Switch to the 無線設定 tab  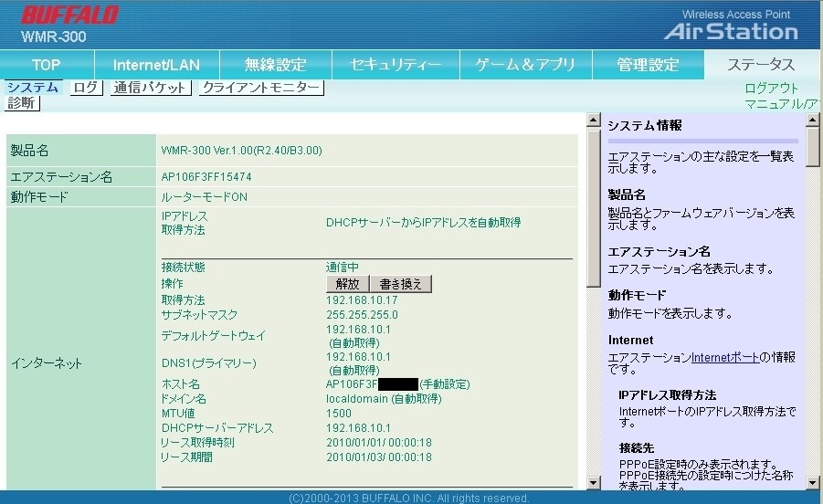(x=276, y=65)
